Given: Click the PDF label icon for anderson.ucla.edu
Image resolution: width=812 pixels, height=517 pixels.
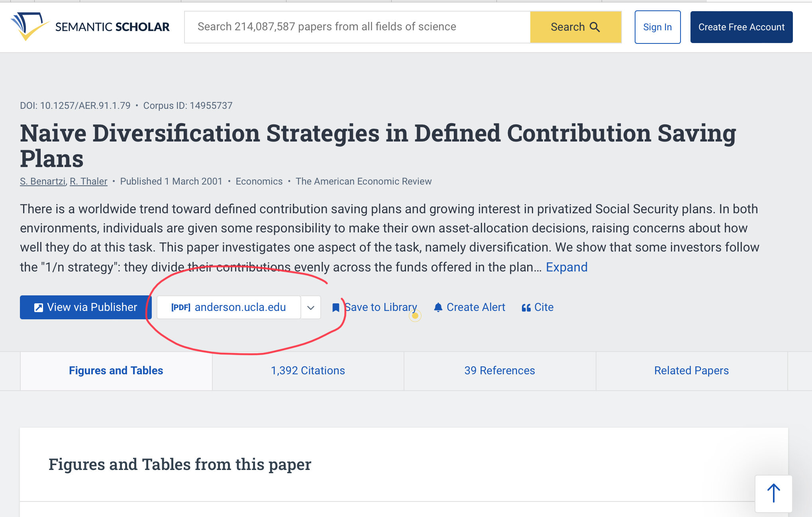Looking at the screenshot, I should (180, 307).
